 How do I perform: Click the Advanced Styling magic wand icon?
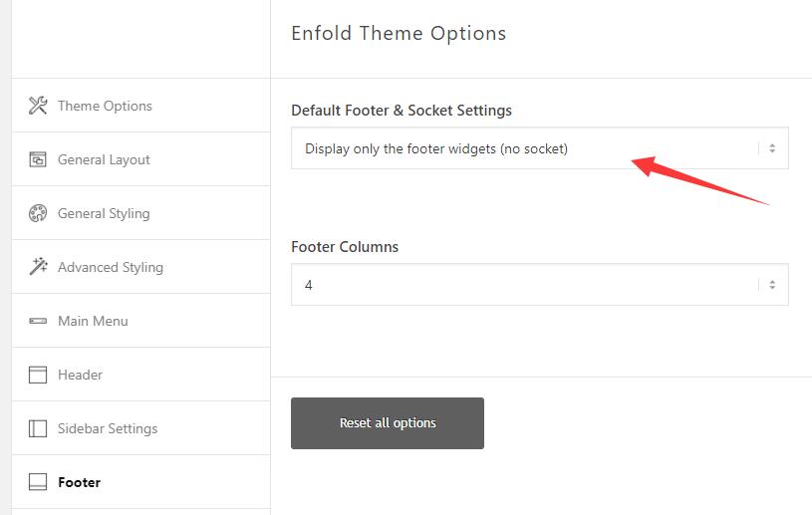(38, 267)
